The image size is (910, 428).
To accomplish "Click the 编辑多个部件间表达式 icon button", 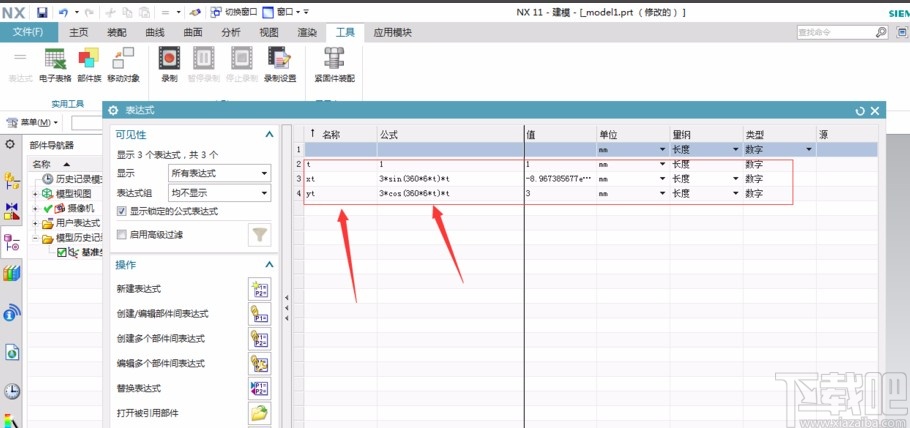I will 259,364.
